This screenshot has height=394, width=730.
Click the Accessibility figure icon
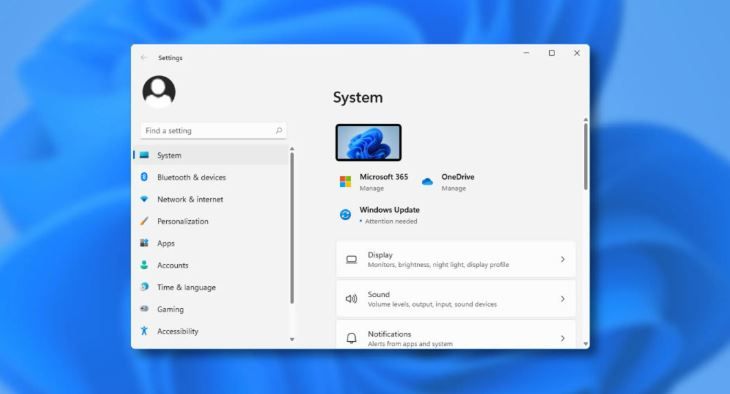click(x=144, y=331)
